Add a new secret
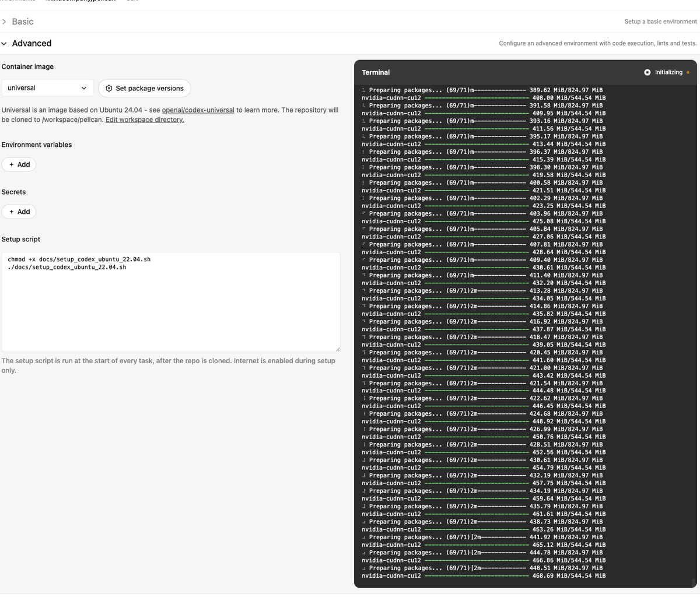Screen dimensions: 700x597 19,212
